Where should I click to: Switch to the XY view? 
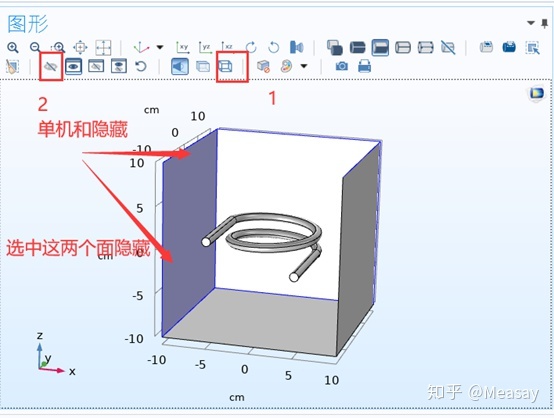pyautogui.click(x=183, y=47)
